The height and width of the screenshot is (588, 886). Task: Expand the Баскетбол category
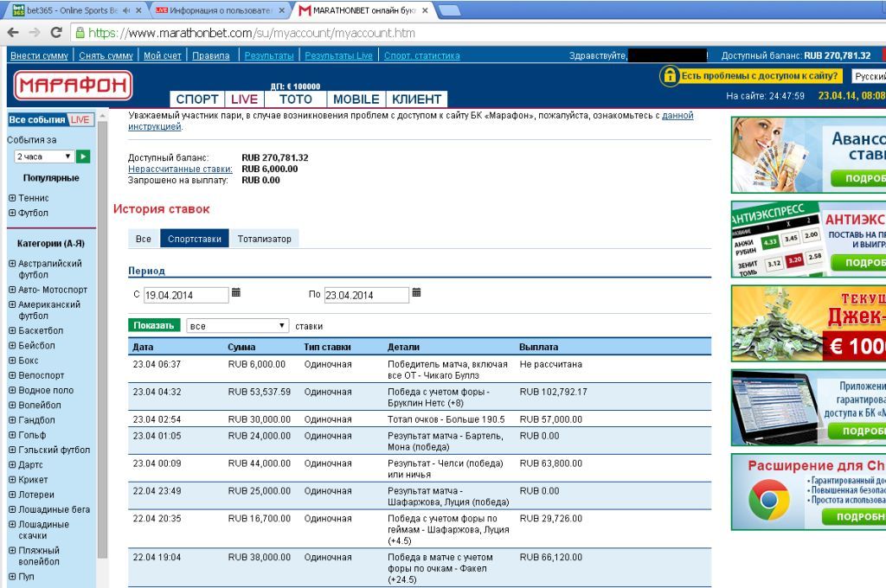pos(12,330)
